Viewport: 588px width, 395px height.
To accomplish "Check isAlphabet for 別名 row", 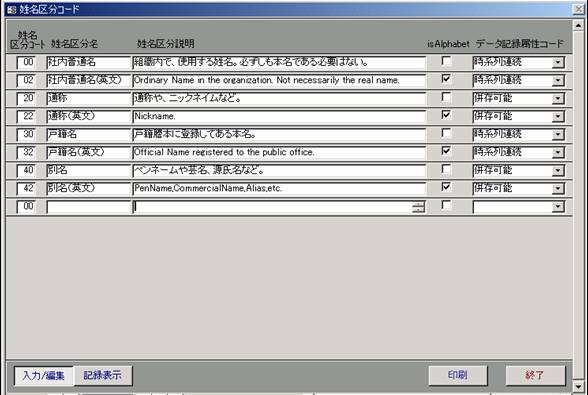I will pyautogui.click(x=446, y=169).
